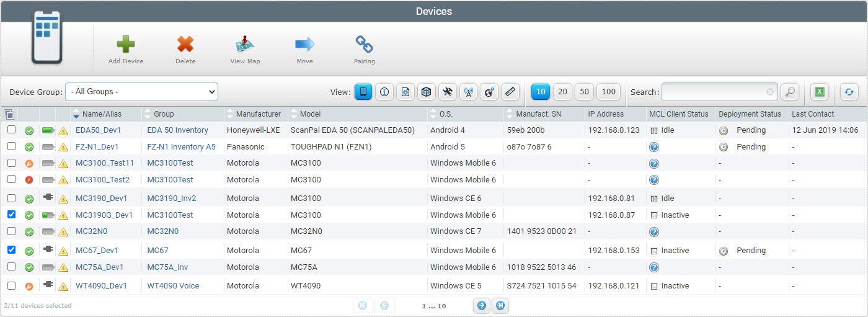Open the MC67 group link
The image size is (868, 317).
coord(157,251)
